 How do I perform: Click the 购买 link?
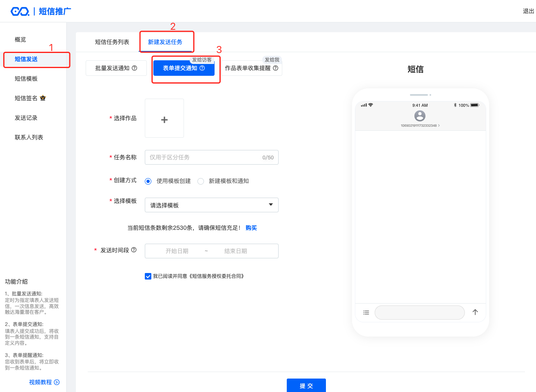[x=251, y=228]
